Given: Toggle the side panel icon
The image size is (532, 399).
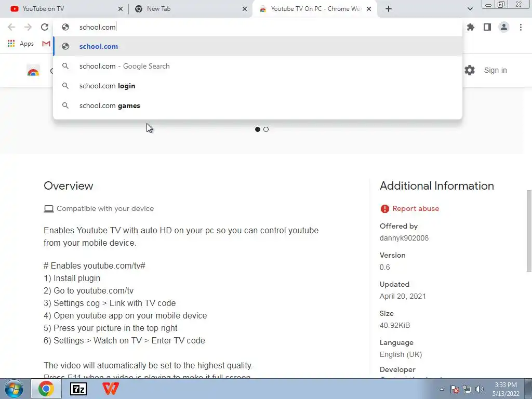Looking at the screenshot, I should tap(487, 27).
